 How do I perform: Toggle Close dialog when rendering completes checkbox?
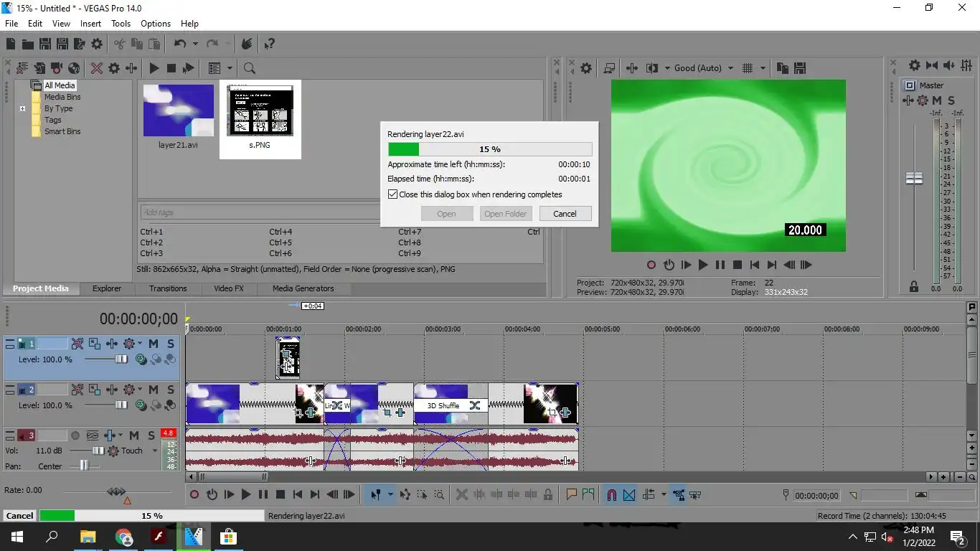click(392, 194)
